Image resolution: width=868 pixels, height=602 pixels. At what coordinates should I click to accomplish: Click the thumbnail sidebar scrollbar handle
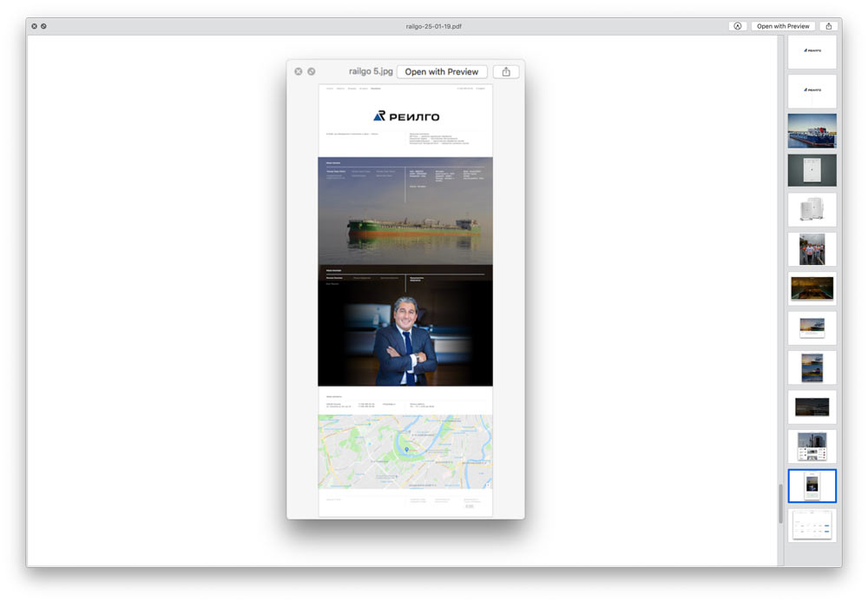point(779,503)
